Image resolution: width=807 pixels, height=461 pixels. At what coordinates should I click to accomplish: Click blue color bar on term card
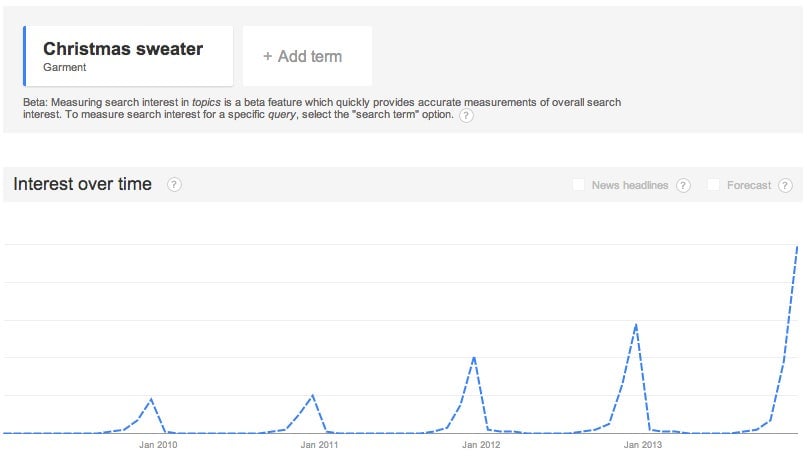[25, 56]
